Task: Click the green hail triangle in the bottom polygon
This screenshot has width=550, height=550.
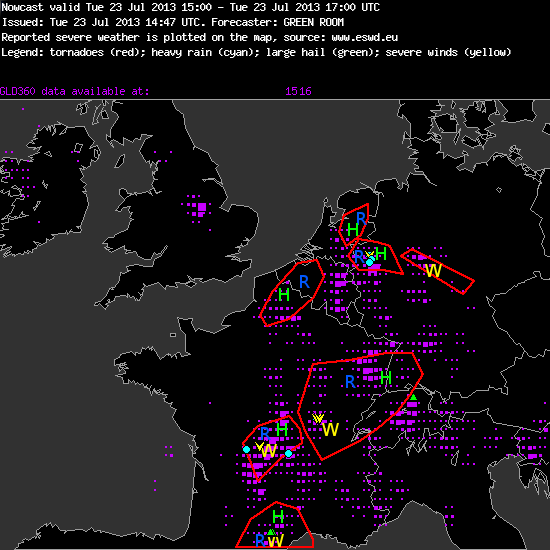Action: point(271,532)
